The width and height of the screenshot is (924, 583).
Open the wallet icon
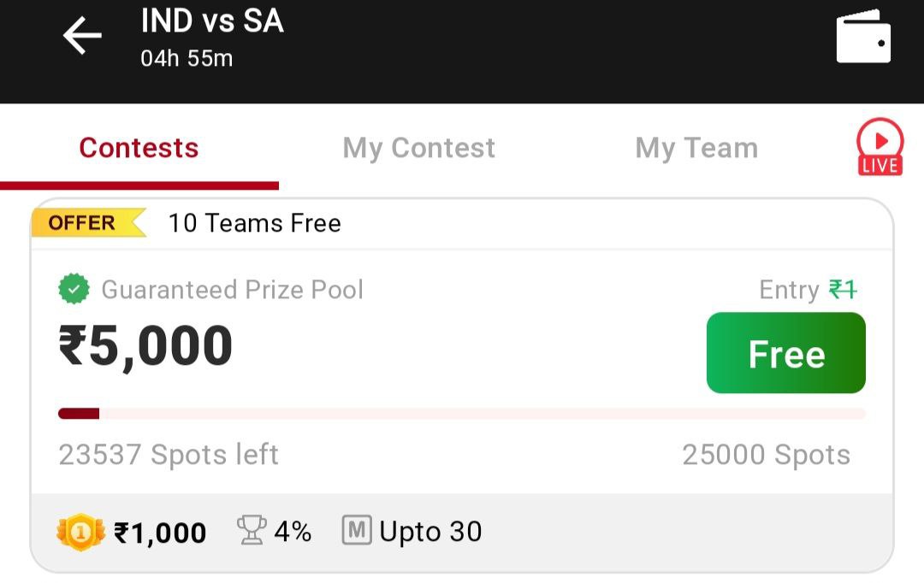(862, 36)
